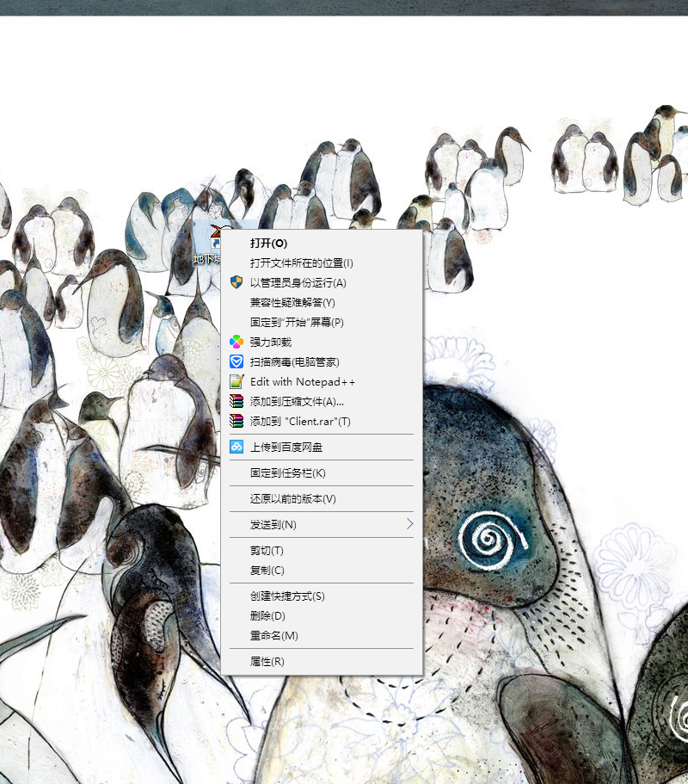The width and height of the screenshot is (688, 784).
Task: Click the shield icon beside 以管理员身份运行
Action: tap(236, 282)
